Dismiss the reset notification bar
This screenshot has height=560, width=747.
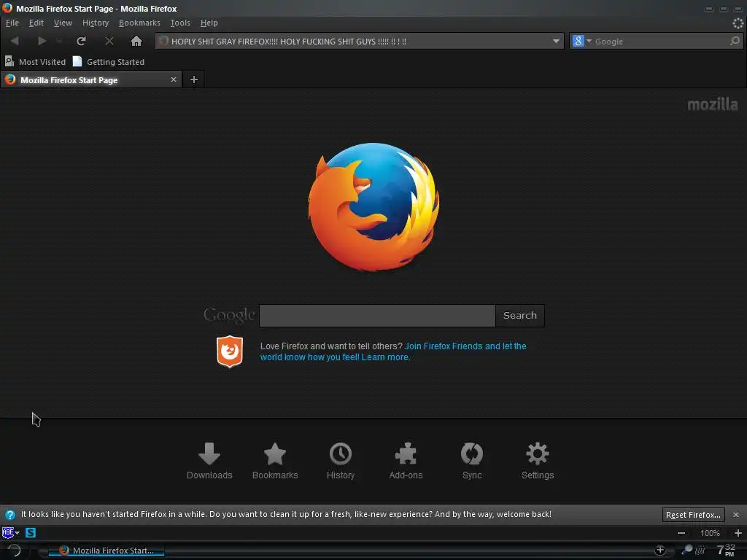[736, 515]
